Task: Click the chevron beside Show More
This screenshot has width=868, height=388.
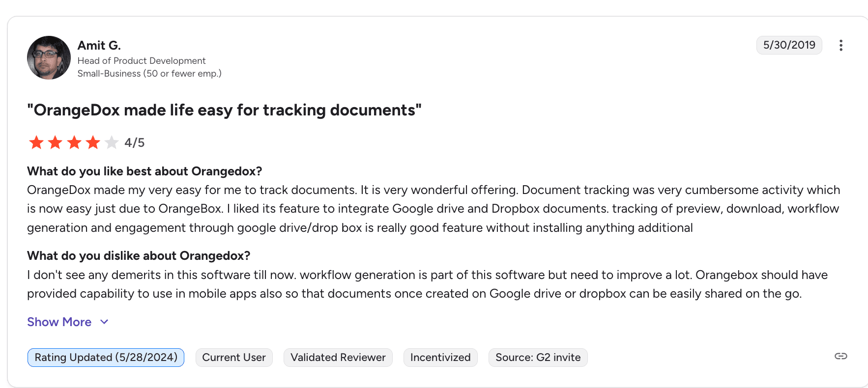Action: [x=104, y=322]
